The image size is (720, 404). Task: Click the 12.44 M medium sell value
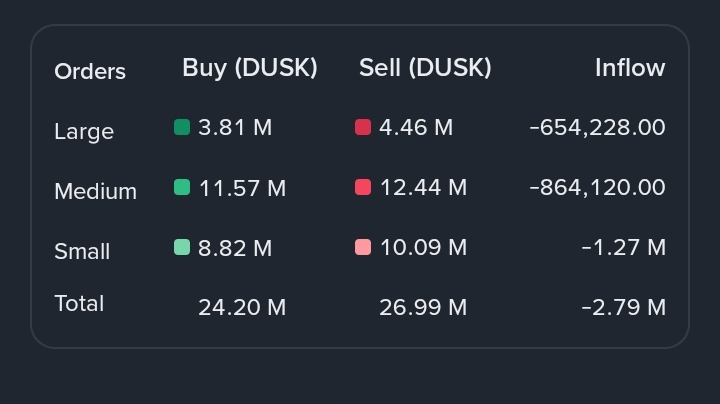click(423, 187)
